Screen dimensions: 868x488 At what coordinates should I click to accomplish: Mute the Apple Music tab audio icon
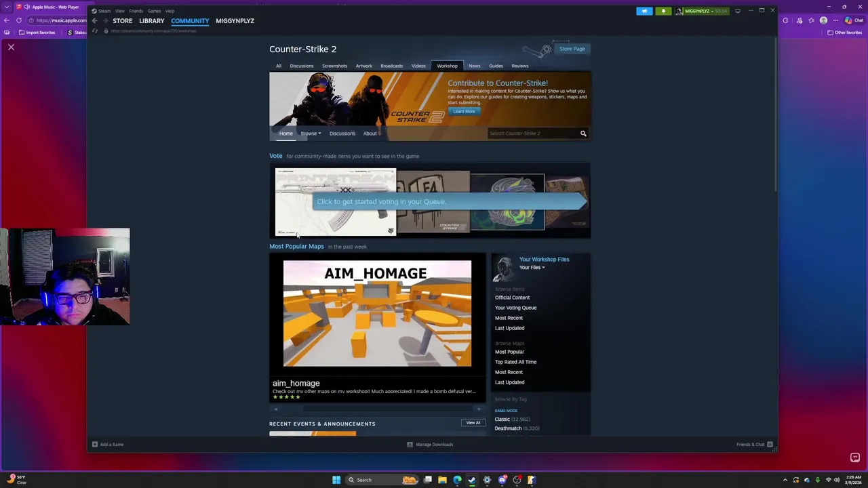click(x=27, y=7)
